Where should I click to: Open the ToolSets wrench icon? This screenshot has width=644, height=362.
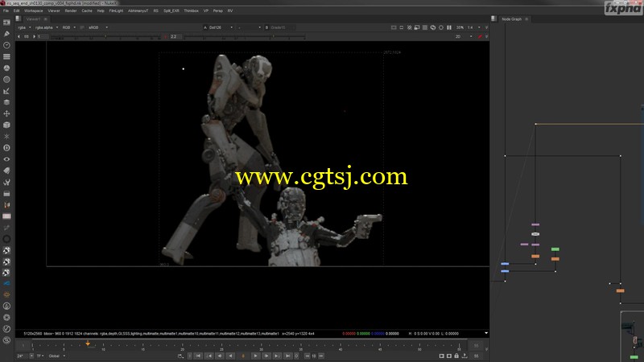6,183
